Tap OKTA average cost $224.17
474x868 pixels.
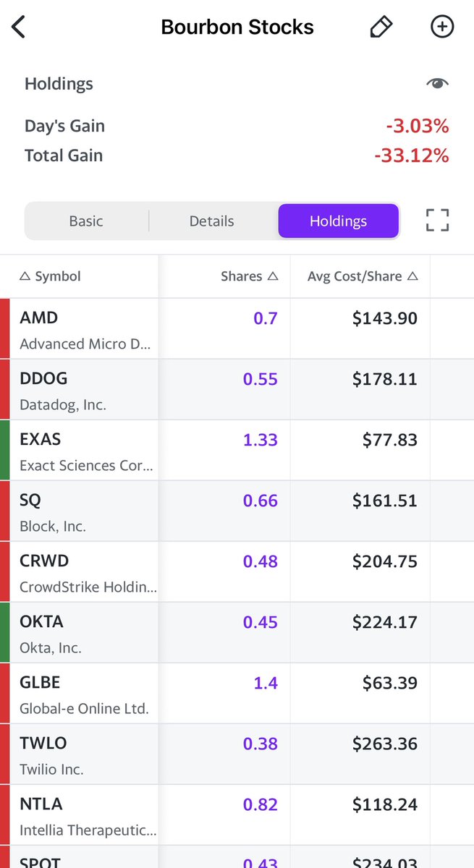(385, 622)
